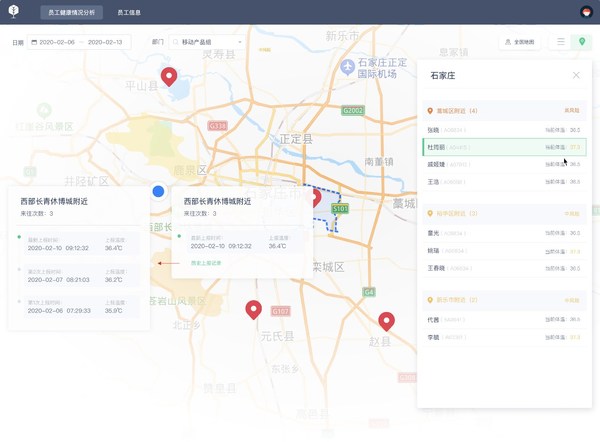The height and width of the screenshot is (442, 600).
Task: Click the calendar icon in date field
Action: click(x=34, y=43)
